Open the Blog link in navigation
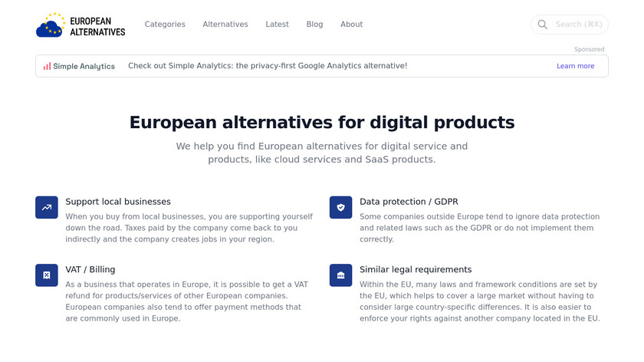This screenshot has height=362, width=644. (x=314, y=25)
